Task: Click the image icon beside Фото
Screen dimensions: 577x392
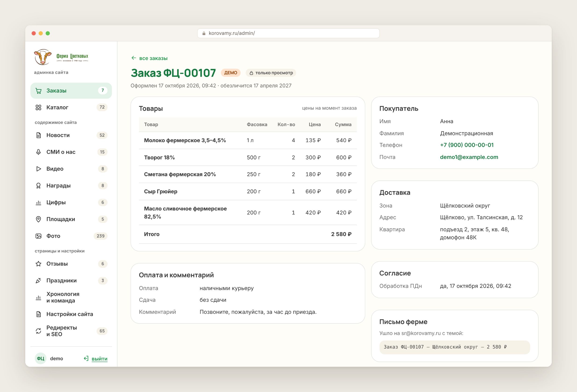Action: 38,236
